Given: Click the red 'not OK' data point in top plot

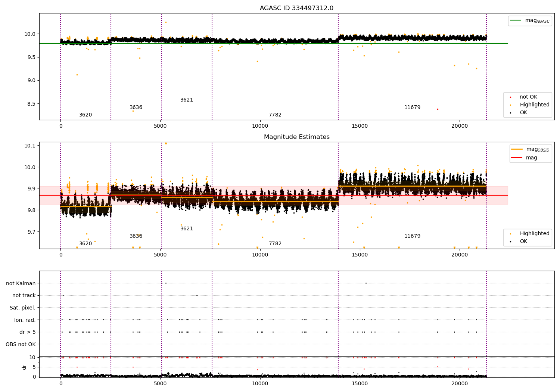Looking at the screenshot, I should coord(438,109).
